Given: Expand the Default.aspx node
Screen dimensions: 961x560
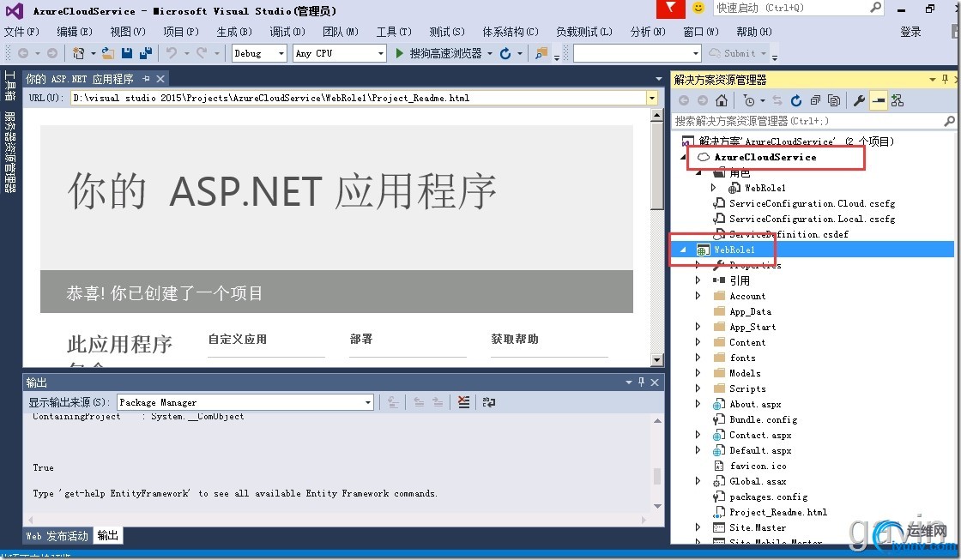Looking at the screenshot, I should coord(698,450).
